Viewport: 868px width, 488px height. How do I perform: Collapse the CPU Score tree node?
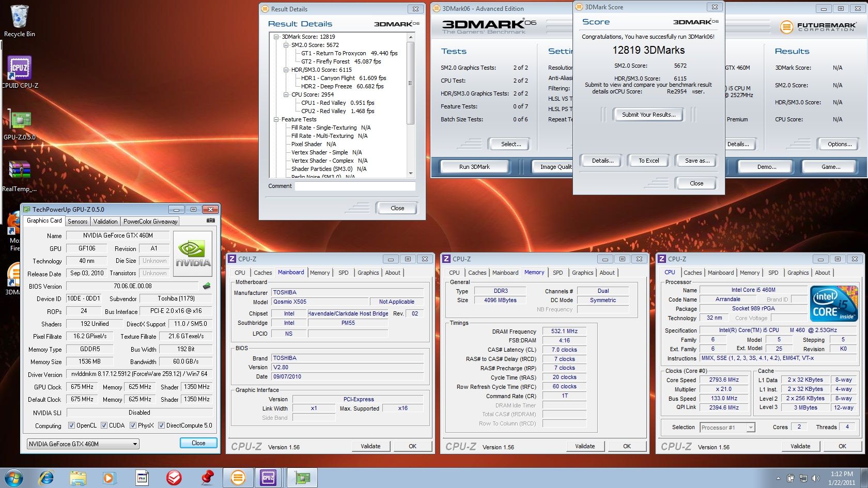click(x=286, y=95)
